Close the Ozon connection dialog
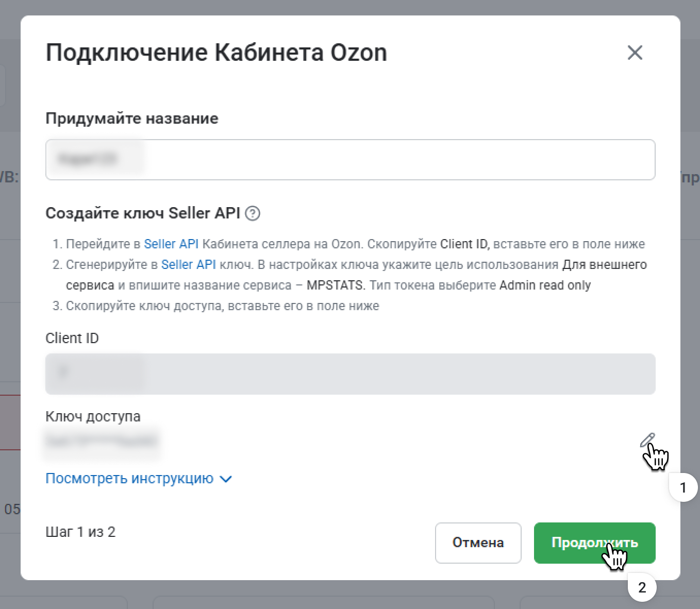 635,53
